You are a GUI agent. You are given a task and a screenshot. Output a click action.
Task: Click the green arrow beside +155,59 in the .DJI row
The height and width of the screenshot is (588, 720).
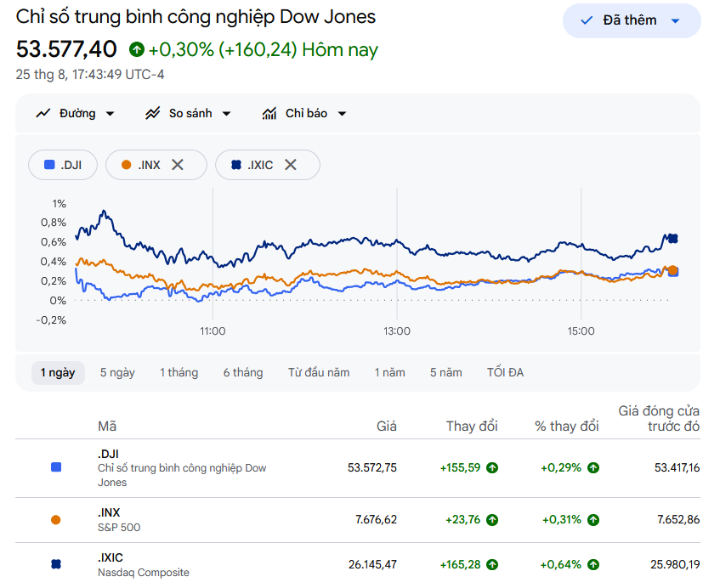pos(492,467)
